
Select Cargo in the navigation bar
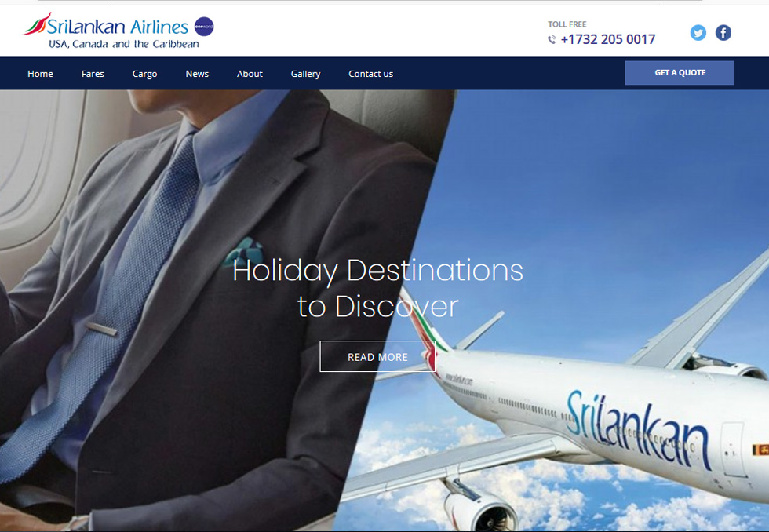pos(144,74)
